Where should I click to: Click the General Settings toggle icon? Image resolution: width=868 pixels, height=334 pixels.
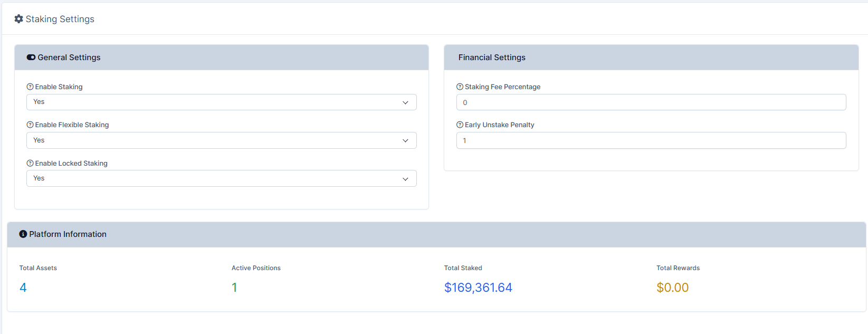pyautogui.click(x=31, y=58)
